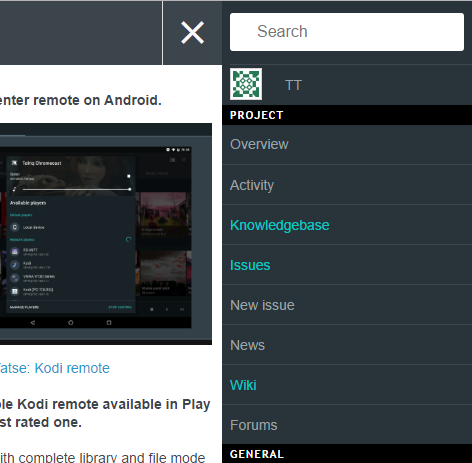
Task: Open the Knowledgebase section
Action: [x=347, y=225]
